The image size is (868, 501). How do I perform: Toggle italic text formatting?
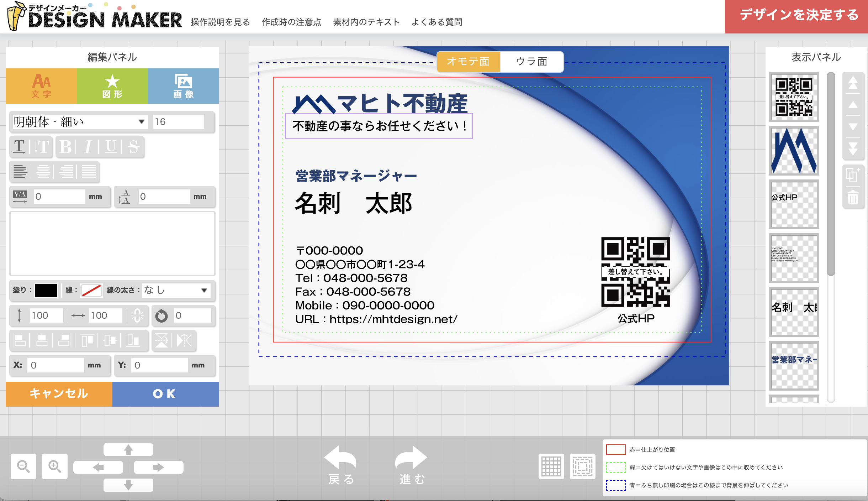point(88,147)
